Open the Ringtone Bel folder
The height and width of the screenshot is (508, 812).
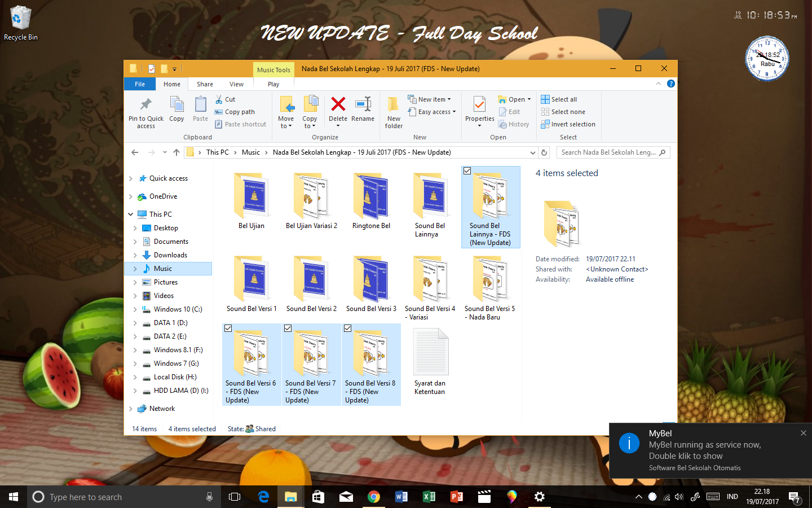point(371,201)
